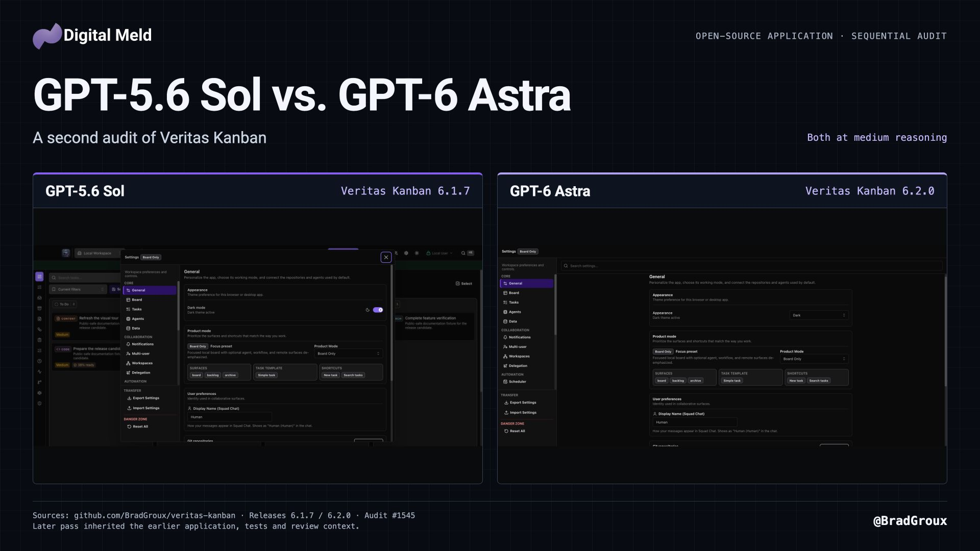980x551 pixels.
Task: Click Multi-user icon in Sol settings sidebar
Action: coord(128,354)
